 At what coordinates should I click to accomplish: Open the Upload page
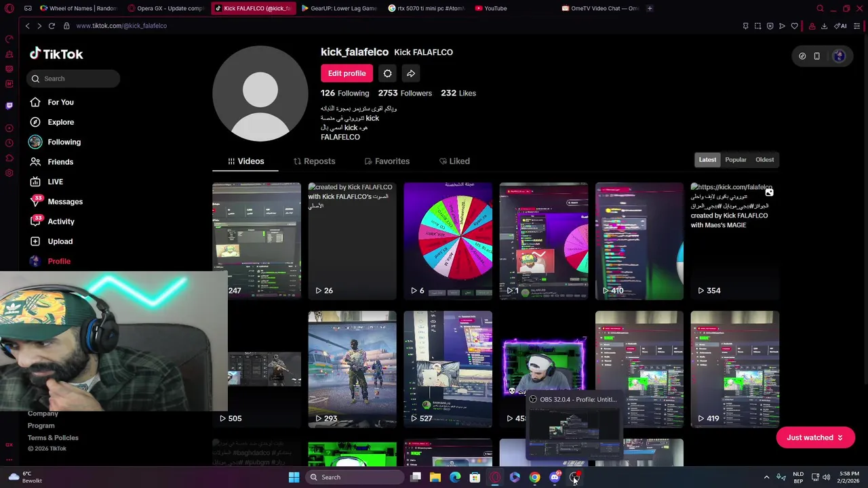[x=60, y=241]
